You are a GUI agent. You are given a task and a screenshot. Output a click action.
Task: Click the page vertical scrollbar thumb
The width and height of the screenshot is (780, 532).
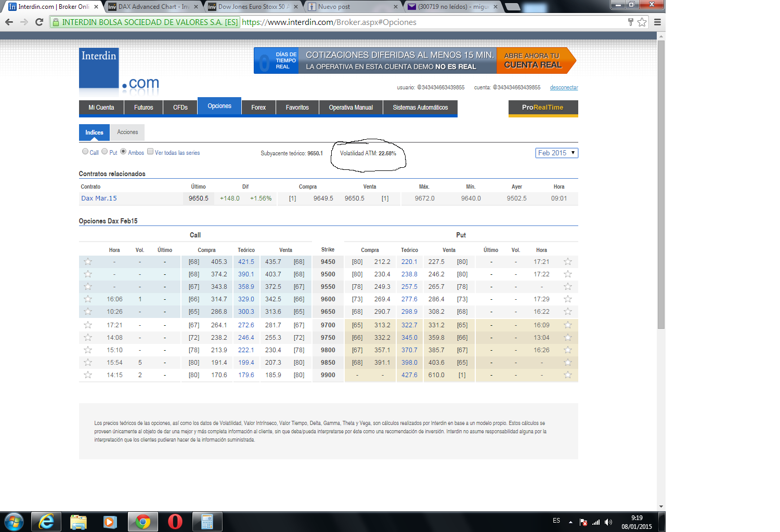pos(661,184)
